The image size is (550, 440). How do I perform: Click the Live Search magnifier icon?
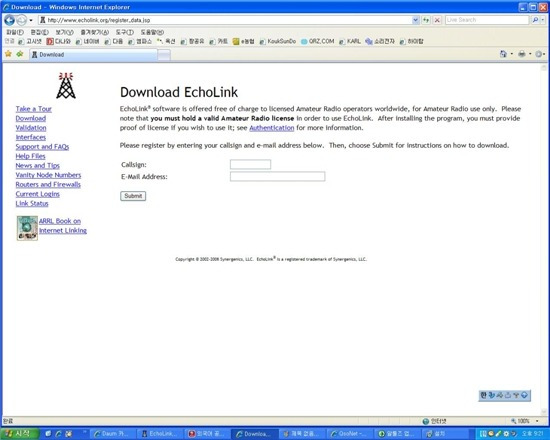coord(535,20)
